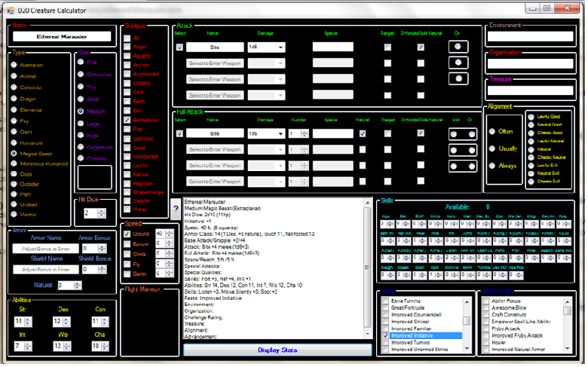Select the Usually alignment frequency
The height and width of the screenshot is (367, 588).
tap(492, 148)
